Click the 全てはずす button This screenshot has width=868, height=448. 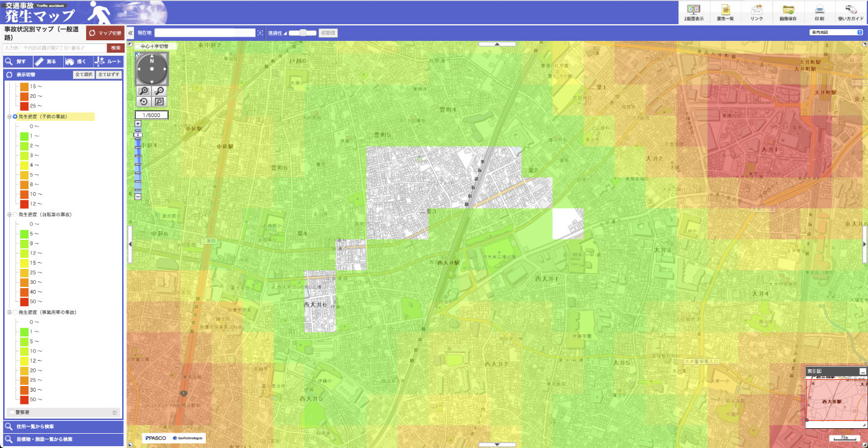tap(109, 74)
